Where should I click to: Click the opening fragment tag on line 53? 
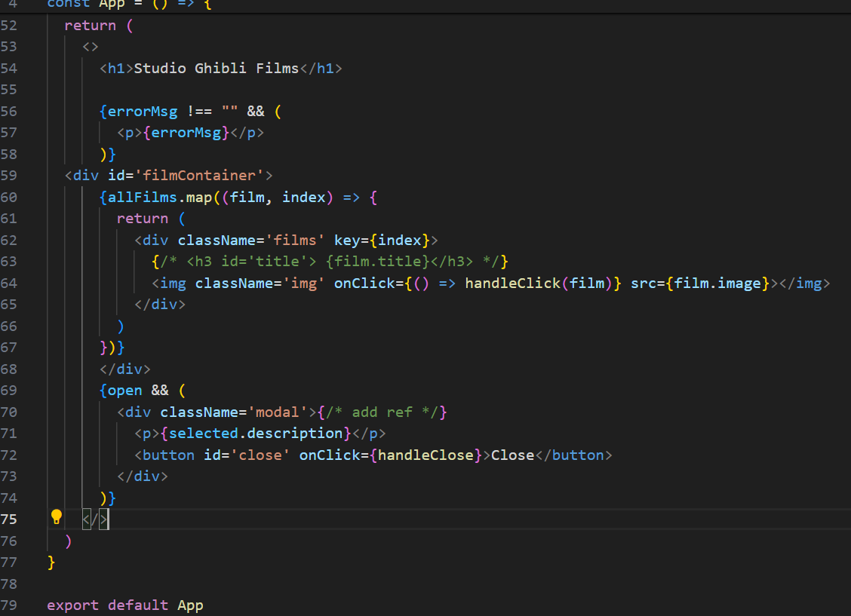(x=90, y=47)
